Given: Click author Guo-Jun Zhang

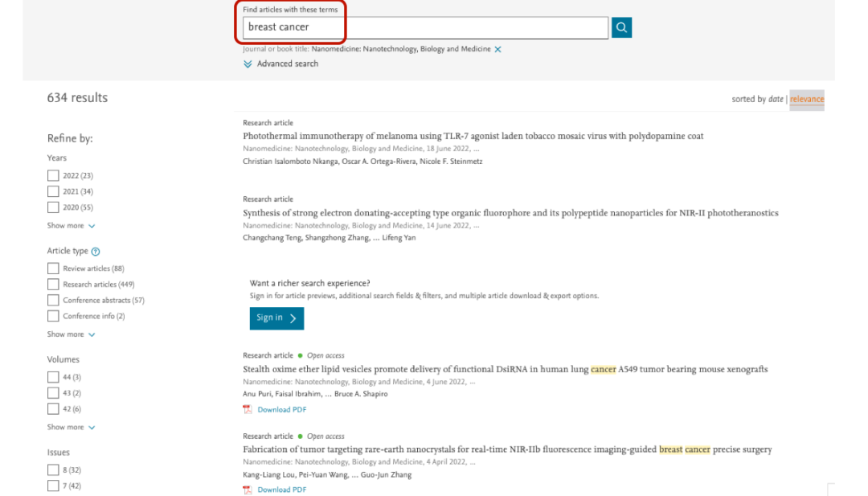Looking at the screenshot, I should pyautogui.click(x=387, y=475).
